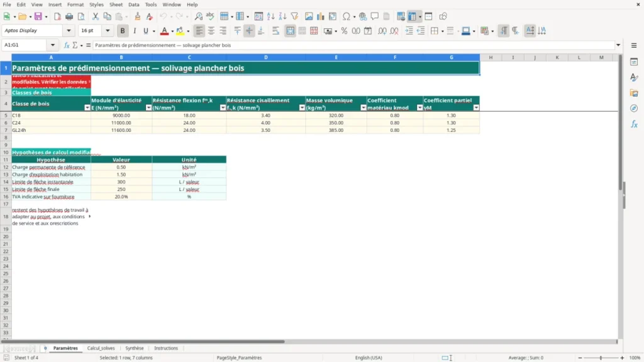Open the font name dropdown

tap(69, 31)
